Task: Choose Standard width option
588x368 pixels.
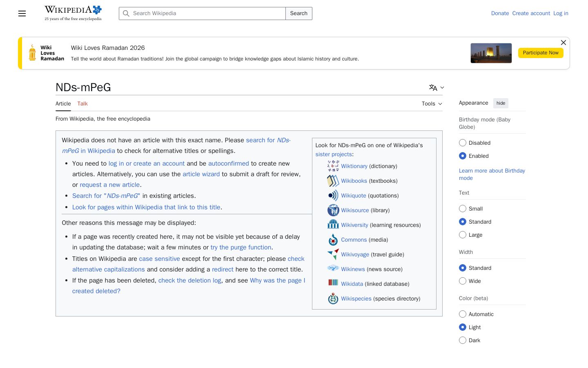Action: click(463, 268)
